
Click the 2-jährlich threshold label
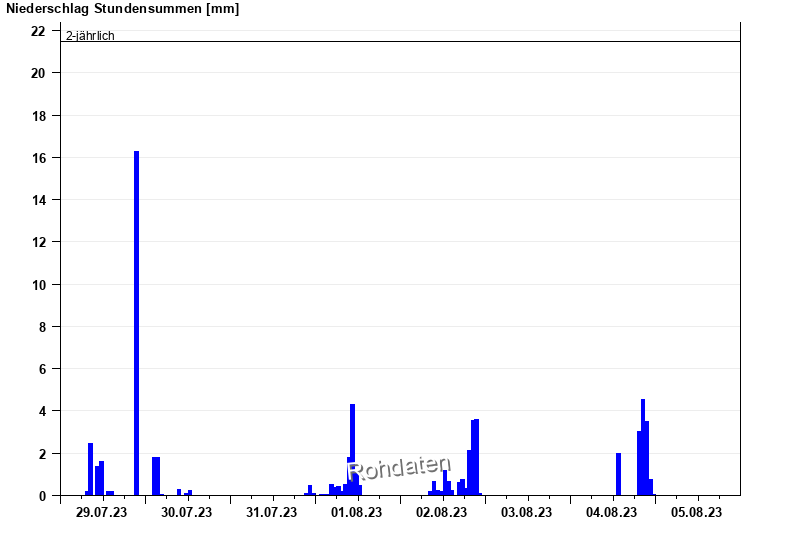(90, 35)
